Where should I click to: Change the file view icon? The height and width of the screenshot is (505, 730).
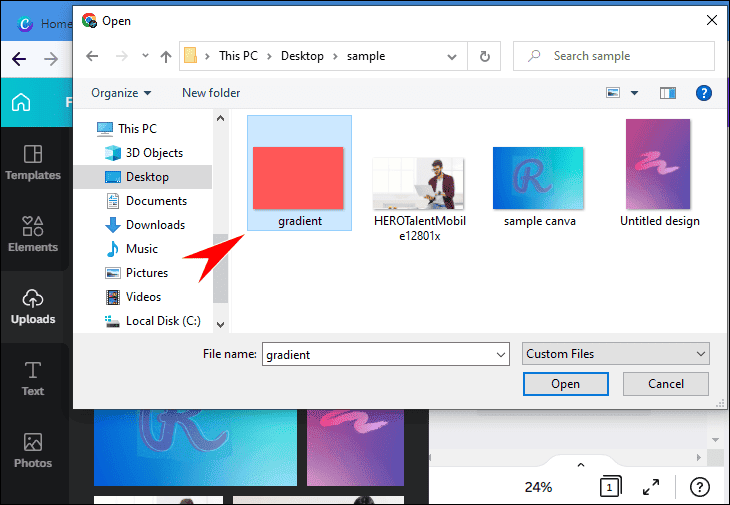(613, 93)
